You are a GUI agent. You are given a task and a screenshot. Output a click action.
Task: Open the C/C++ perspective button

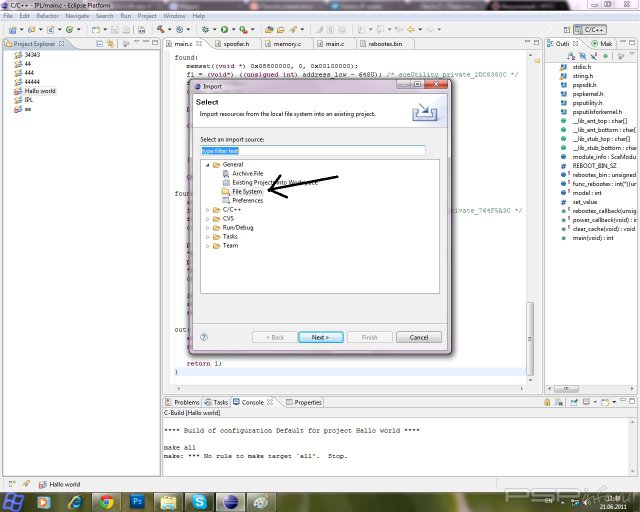click(594, 30)
